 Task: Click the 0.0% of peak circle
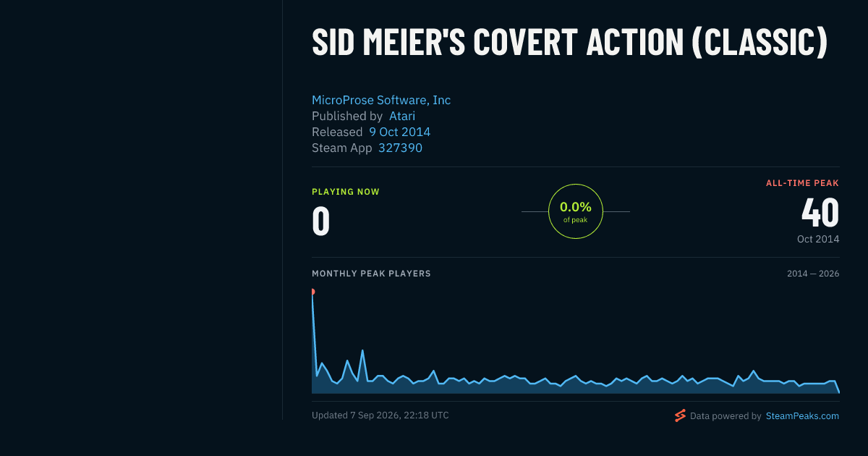(x=576, y=211)
